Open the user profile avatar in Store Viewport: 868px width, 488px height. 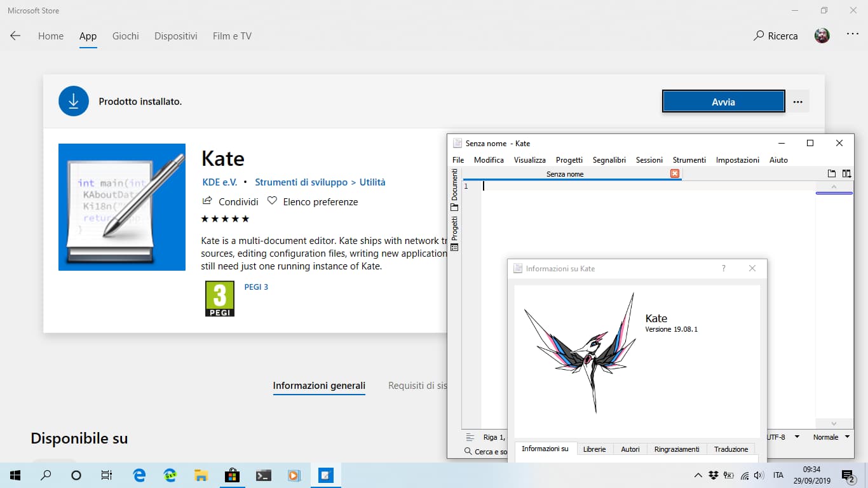click(822, 36)
